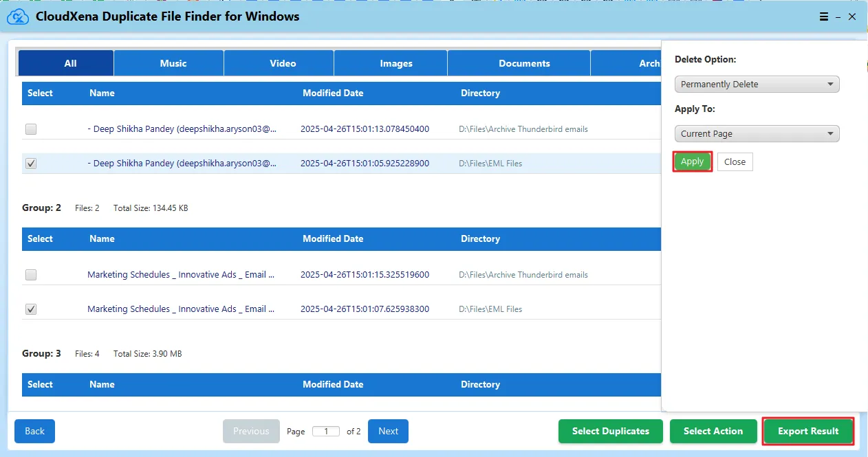Screen dimensions: 868x457
Task: Close the application with the X icon
Action: 852,17
